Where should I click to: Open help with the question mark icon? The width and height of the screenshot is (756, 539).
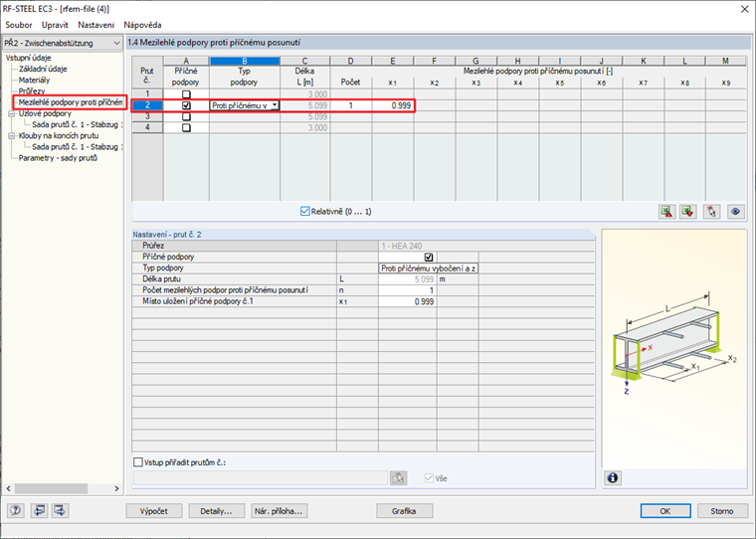point(16,510)
